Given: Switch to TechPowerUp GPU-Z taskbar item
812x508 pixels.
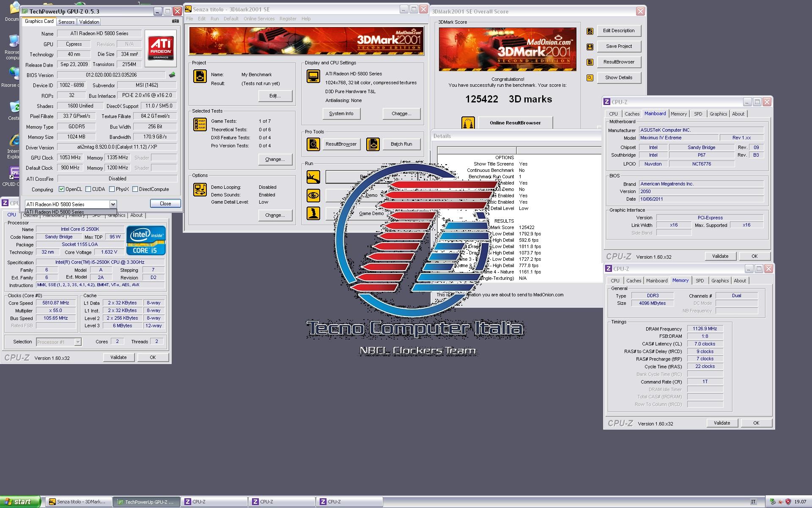Looking at the screenshot, I should pyautogui.click(x=147, y=502).
